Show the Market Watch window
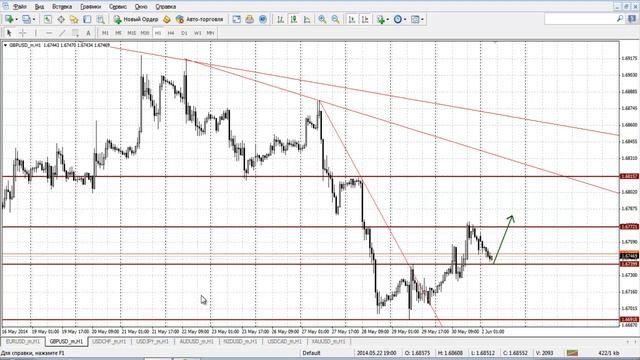 [48, 19]
